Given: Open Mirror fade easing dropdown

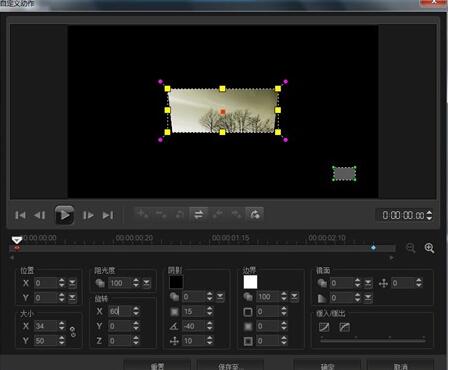Looking at the screenshot, I should [368, 297].
